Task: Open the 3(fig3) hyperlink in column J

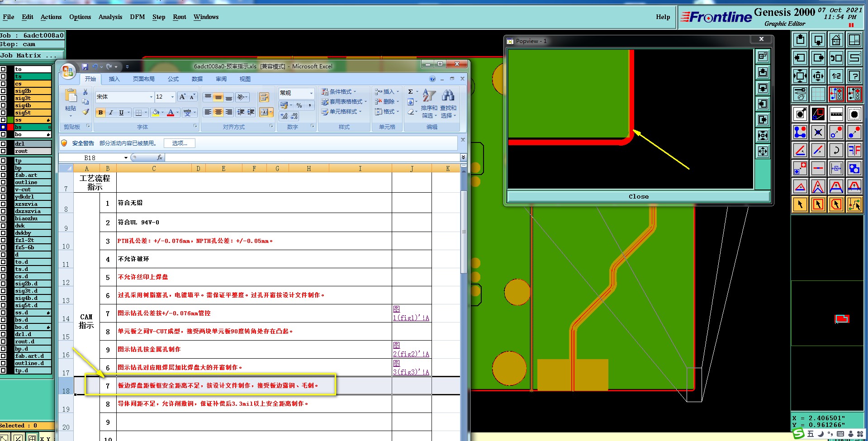Action: 411,368
